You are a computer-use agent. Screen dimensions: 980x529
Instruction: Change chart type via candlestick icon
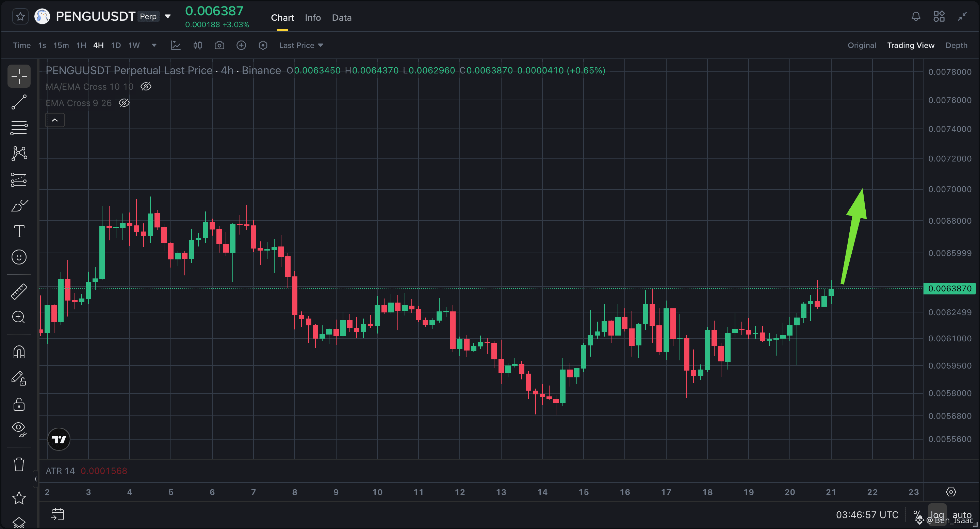(197, 45)
